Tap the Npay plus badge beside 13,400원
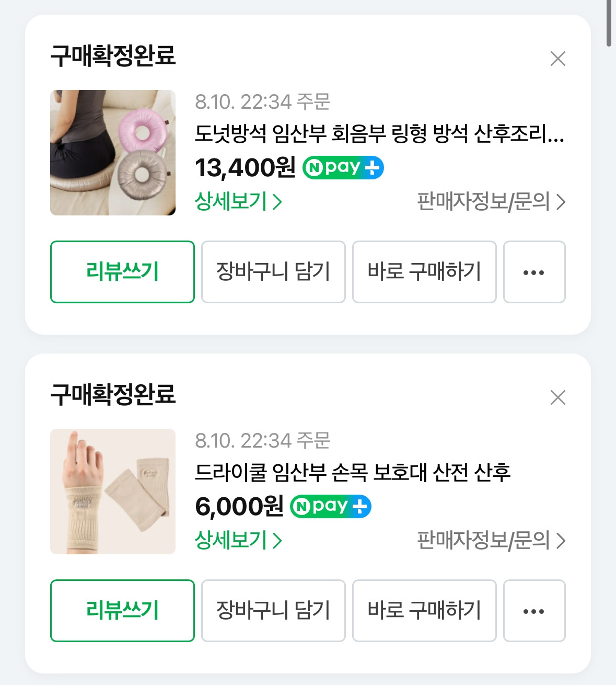The image size is (616, 685). pos(343,168)
